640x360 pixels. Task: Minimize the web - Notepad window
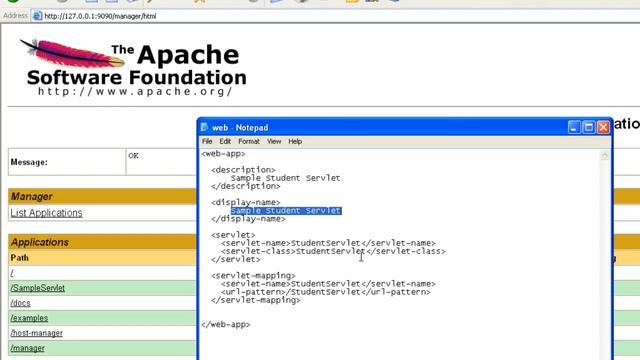point(574,127)
